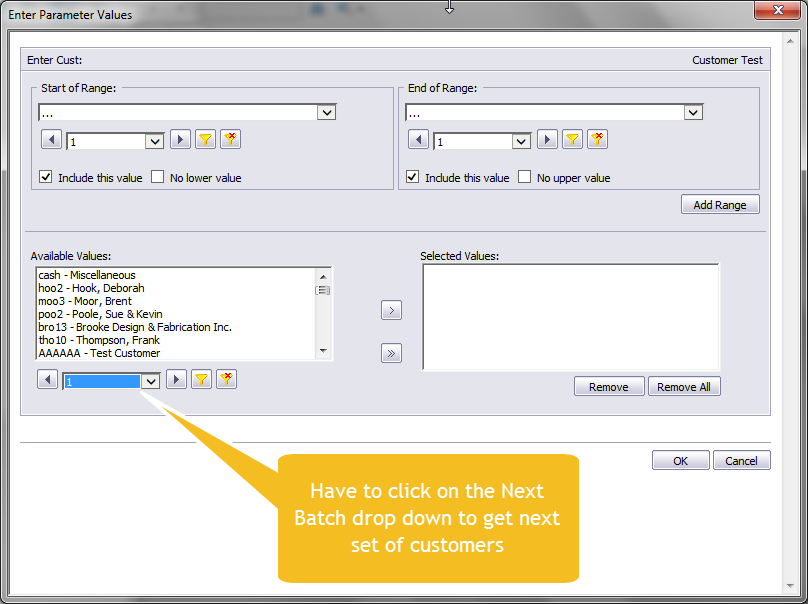The height and width of the screenshot is (604, 808).
Task: Click the clear filter icon under End of Range
Action: [597, 140]
